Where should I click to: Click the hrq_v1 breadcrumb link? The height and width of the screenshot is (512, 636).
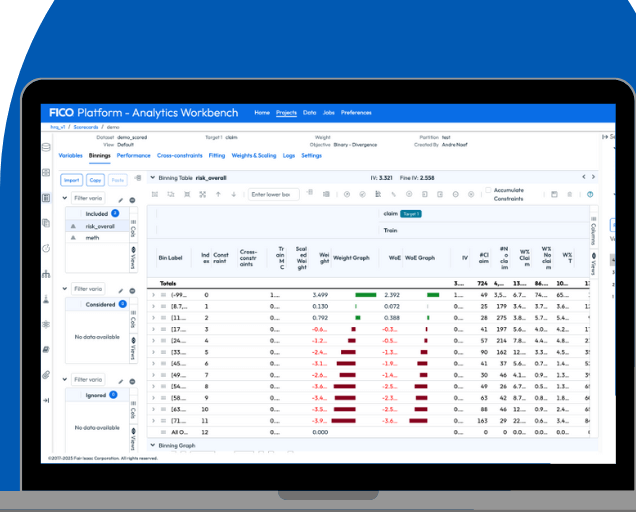[58, 127]
